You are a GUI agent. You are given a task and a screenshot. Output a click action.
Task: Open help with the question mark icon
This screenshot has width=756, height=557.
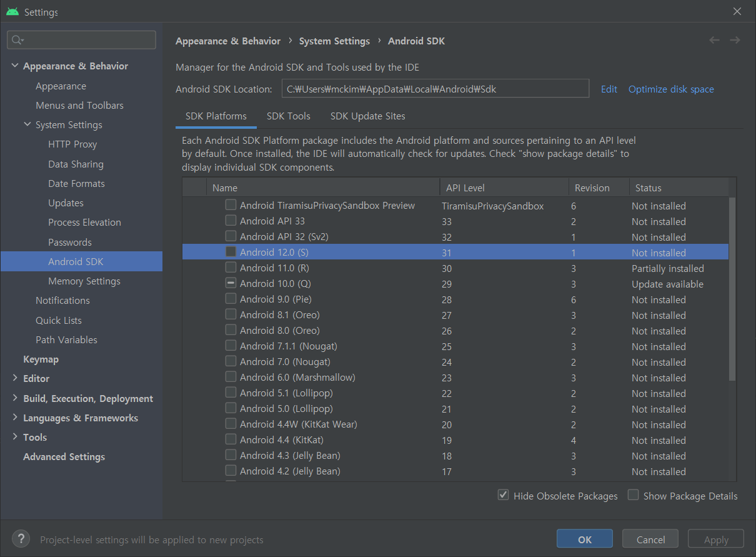click(x=21, y=539)
